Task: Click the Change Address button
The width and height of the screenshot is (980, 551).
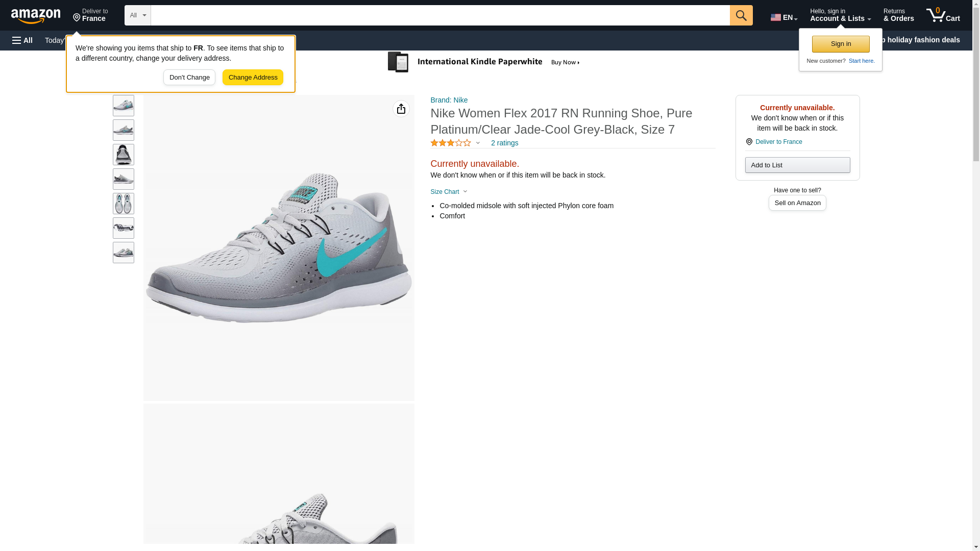Action: tap(253, 78)
